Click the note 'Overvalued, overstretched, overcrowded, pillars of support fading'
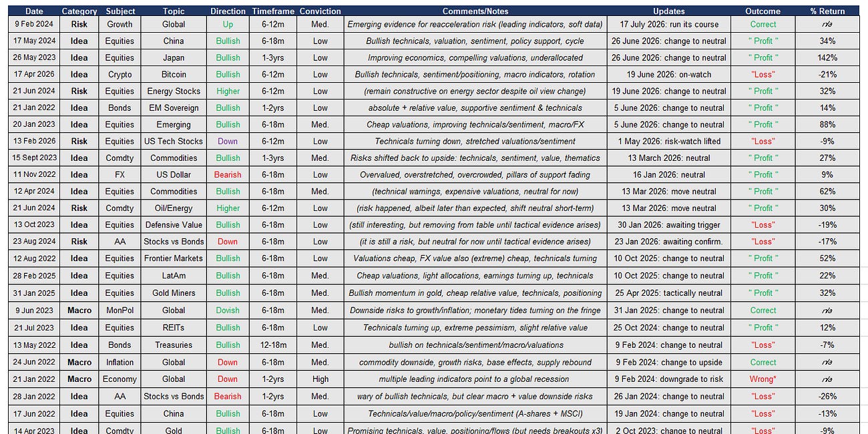Viewport: 868px width, 434px height. (475, 174)
